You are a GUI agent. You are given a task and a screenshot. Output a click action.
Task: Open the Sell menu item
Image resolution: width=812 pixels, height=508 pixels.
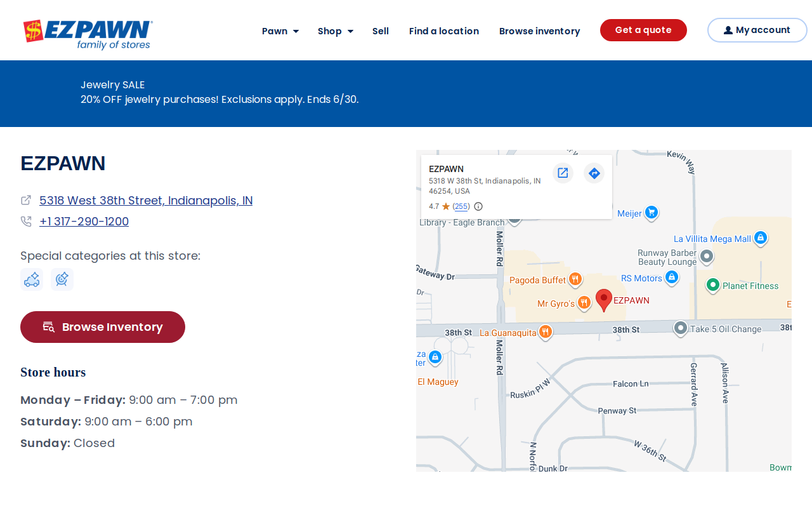pos(381,31)
